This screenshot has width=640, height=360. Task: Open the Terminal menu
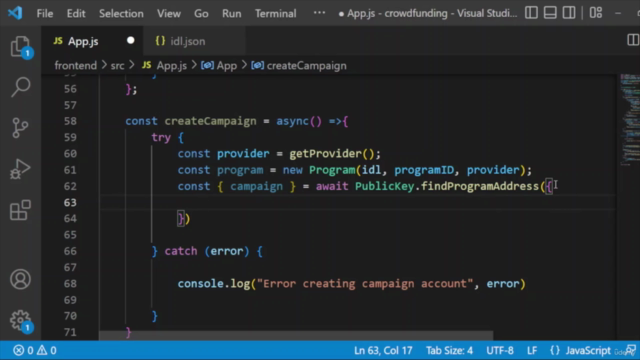(276, 13)
